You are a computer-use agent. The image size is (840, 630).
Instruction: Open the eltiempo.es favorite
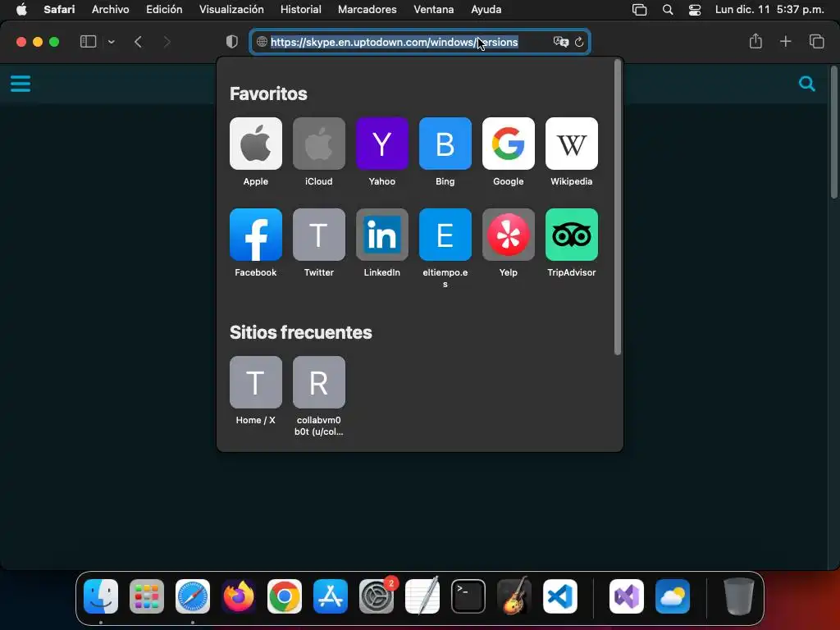(445, 235)
